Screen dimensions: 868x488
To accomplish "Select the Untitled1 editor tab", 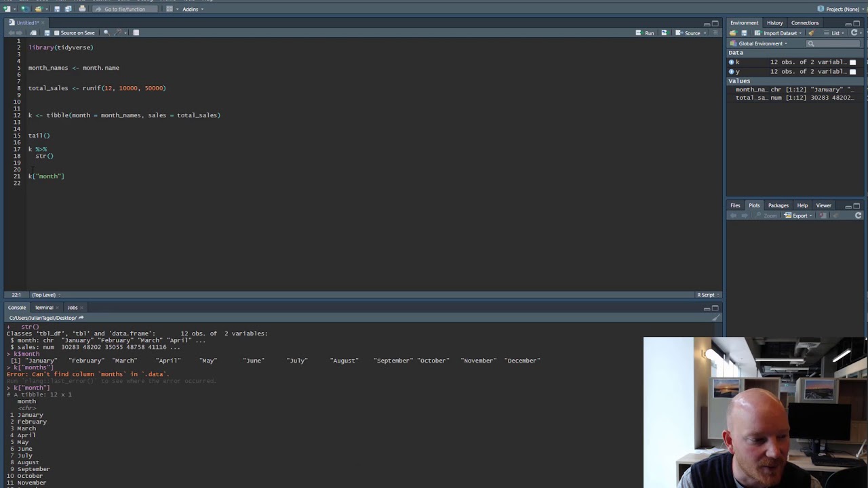I will (x=27, y=23).
